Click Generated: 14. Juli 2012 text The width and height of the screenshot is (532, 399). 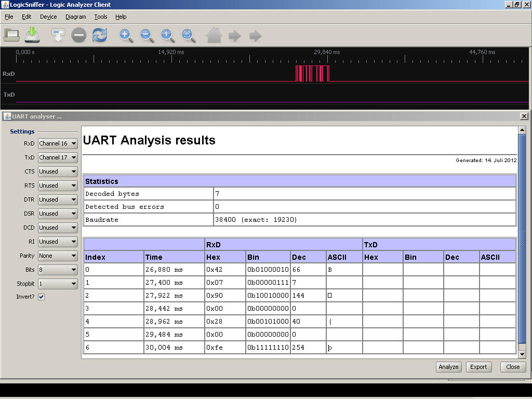coord(486,160)
